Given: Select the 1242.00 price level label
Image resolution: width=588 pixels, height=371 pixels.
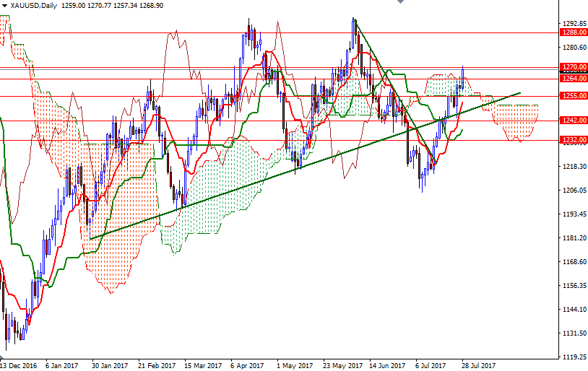Looking at the screenshot, I should (x=574, y=121).
